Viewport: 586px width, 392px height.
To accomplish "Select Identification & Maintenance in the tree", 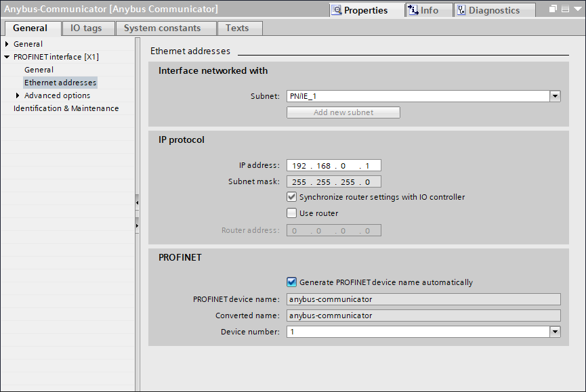I will click(66, 108).
